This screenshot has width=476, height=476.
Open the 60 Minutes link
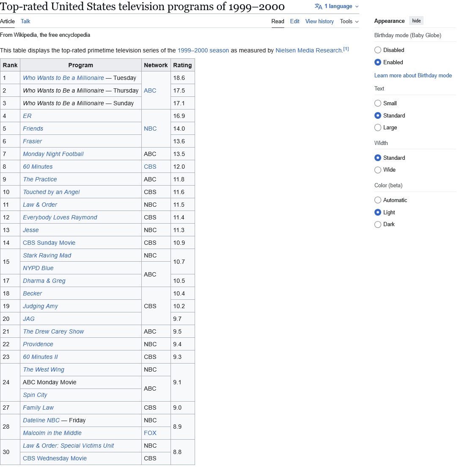click(x=38, y=167)
